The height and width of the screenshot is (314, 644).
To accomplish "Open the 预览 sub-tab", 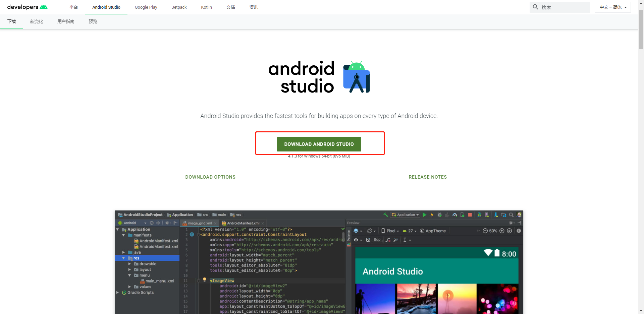I will pos(93,21).
